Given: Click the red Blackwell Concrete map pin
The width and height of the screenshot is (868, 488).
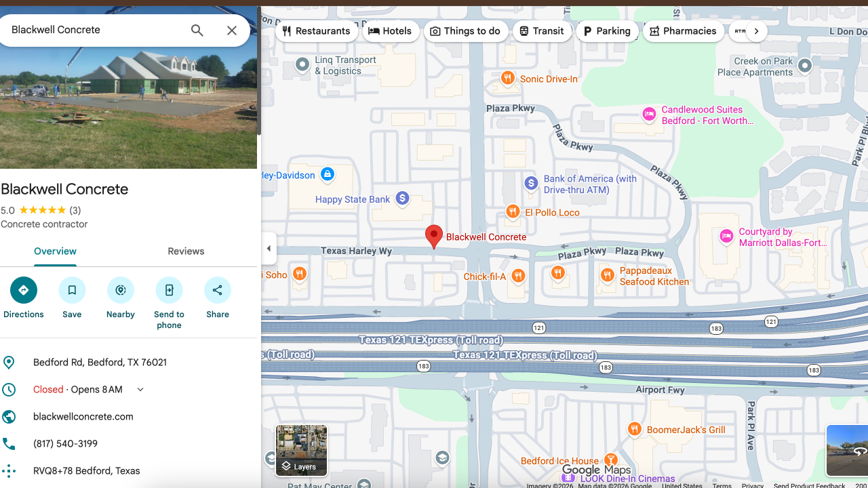Looking at the screenshot, I should coord(434,237).
